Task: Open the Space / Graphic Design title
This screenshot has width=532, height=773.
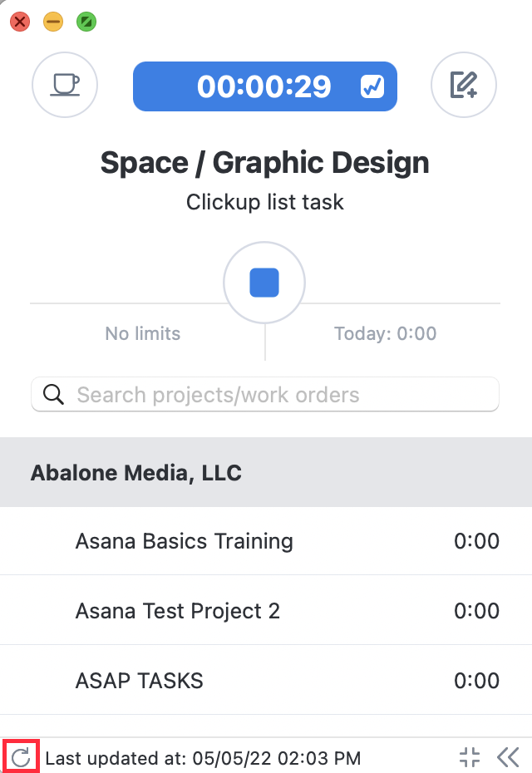Action: (265, 163)
